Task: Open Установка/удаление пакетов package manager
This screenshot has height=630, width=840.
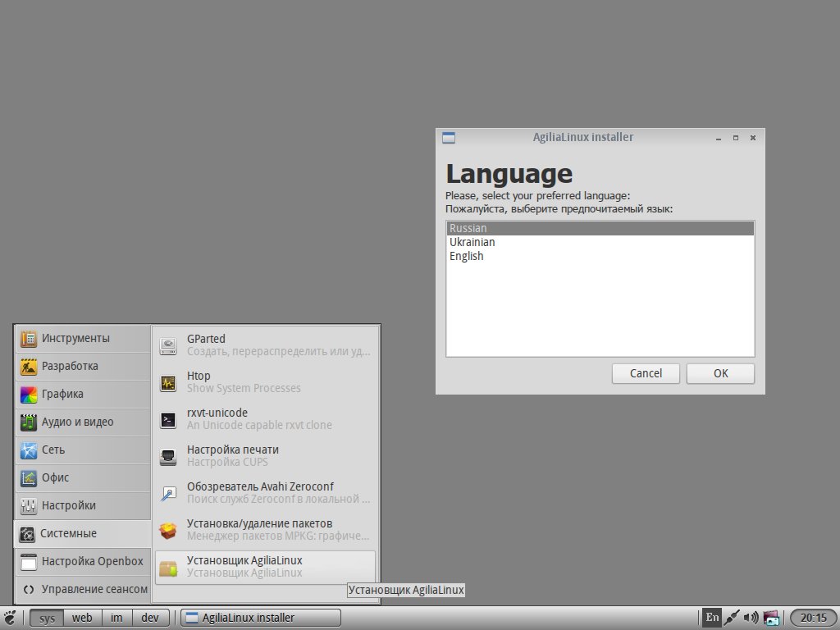Action: [x=265, y=531]
